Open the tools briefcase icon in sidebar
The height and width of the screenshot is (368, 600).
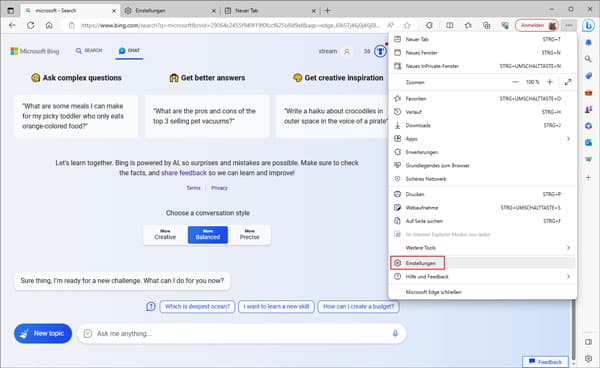(588, 93)
